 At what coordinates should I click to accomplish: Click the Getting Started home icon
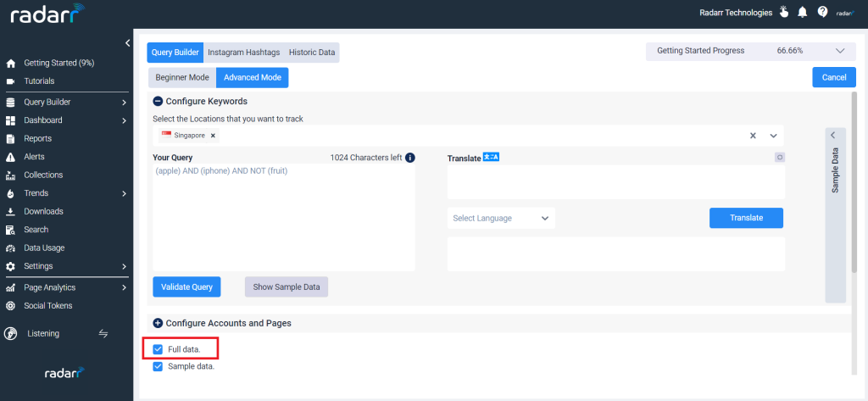(10, 63)
